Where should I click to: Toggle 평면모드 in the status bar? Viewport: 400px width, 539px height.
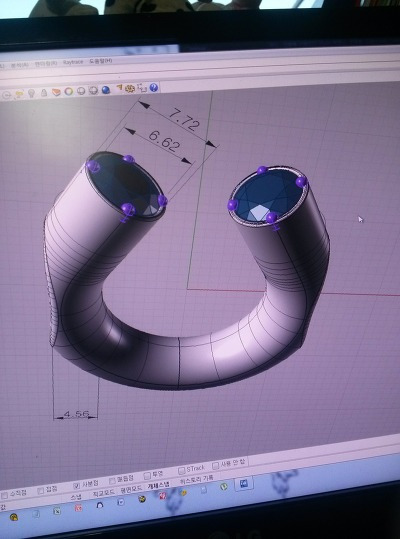tap(131, 489)
